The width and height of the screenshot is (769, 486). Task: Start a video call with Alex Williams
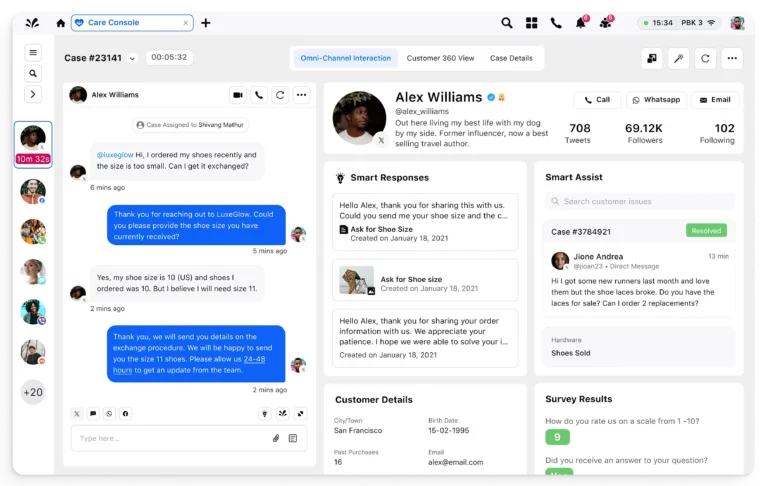[x=238, y=95]
